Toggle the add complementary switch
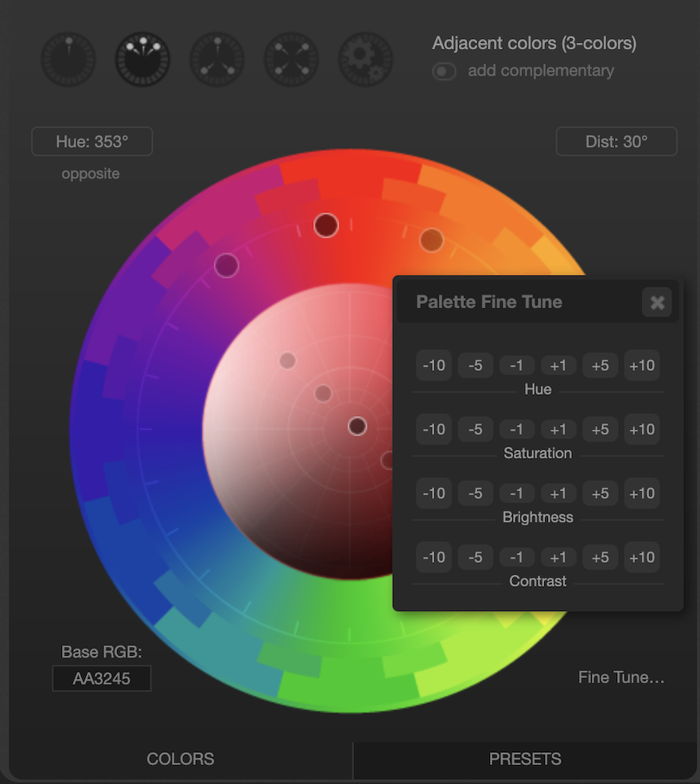 444,72
